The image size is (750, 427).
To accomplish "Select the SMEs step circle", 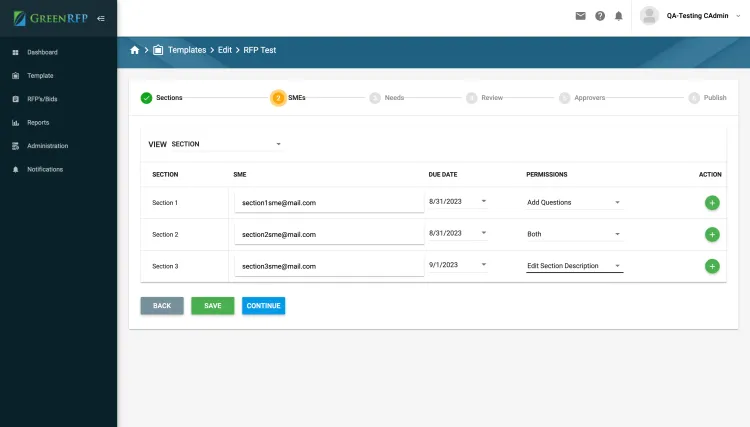I will [278, 98].
